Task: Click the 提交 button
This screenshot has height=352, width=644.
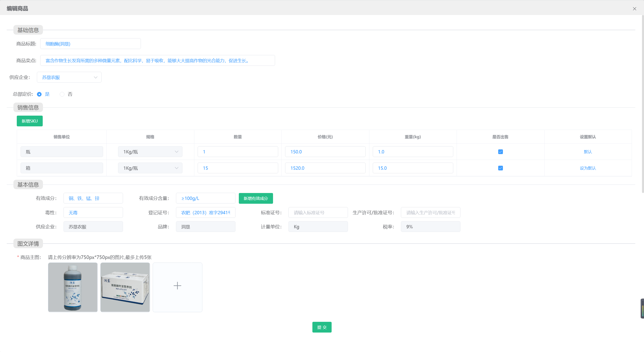Action: (322, 327)
